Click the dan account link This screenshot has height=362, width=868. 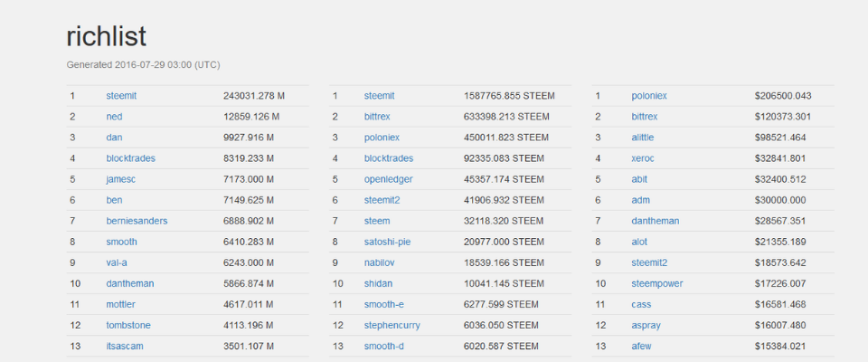[x=114, y=138]
